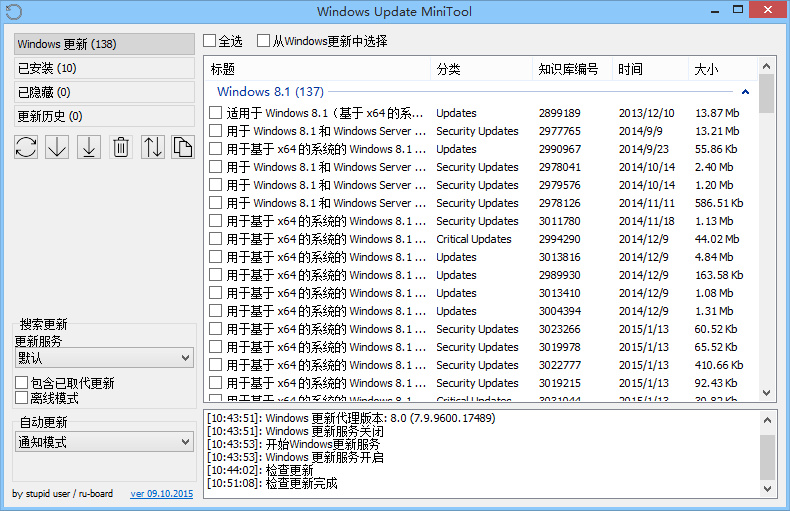Select the row with KB 3011780

479,221
